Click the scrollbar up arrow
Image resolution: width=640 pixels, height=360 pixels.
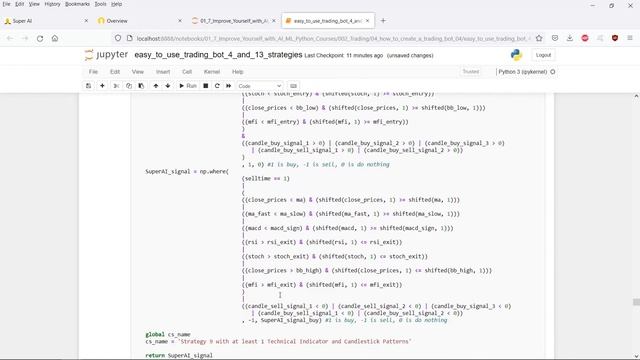point(636,96)
